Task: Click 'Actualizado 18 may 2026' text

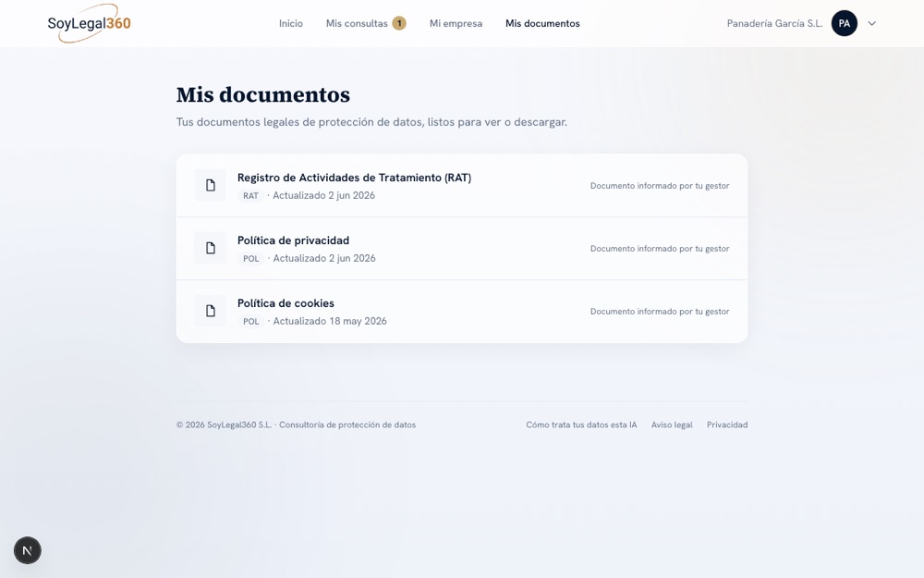Action: click(x=330, y=321)
